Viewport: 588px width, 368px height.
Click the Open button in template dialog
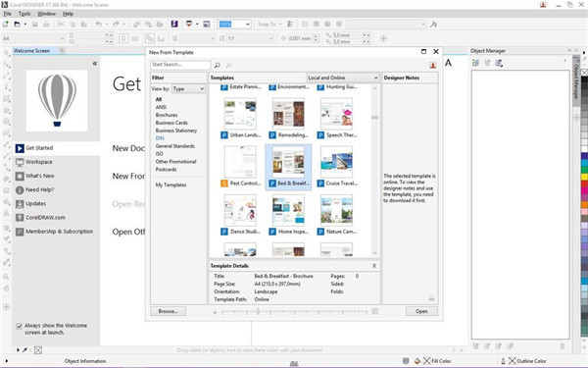pyautogui.click(x=421, y=311)
